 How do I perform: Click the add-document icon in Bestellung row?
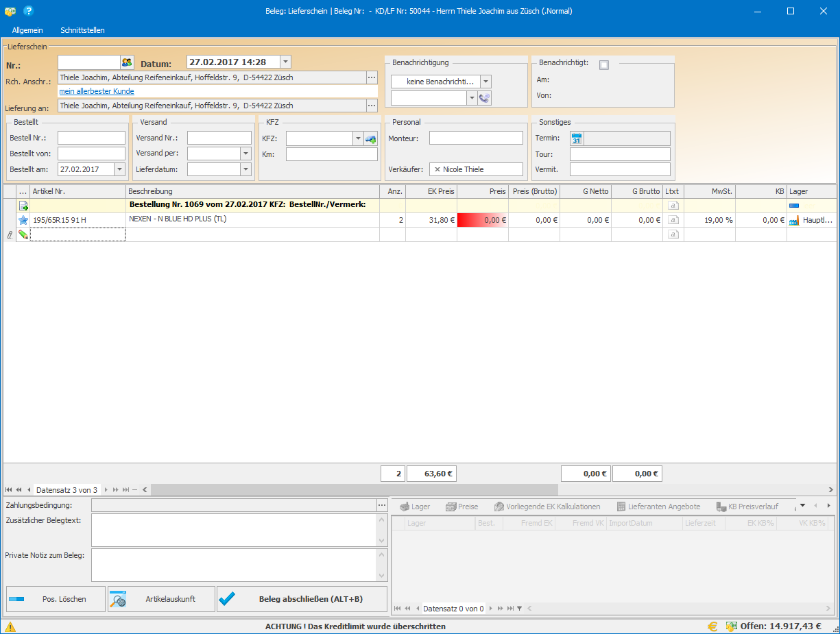23,206
